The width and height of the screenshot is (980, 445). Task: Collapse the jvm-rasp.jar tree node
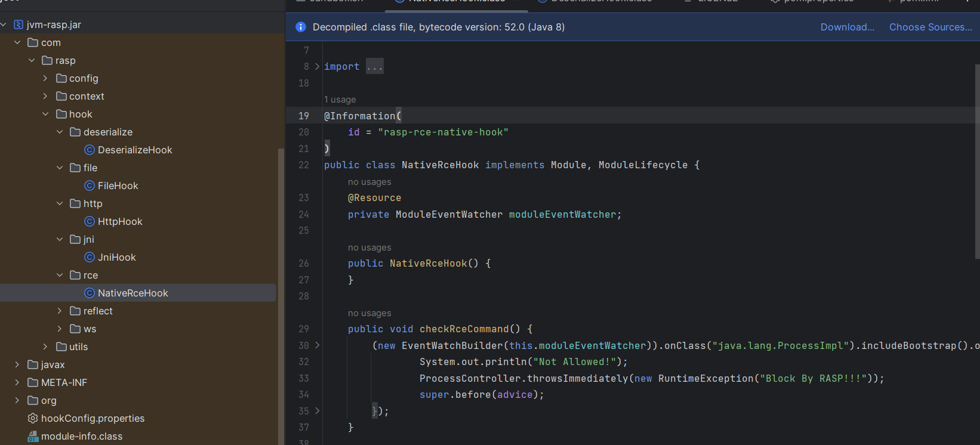(4, 24)
